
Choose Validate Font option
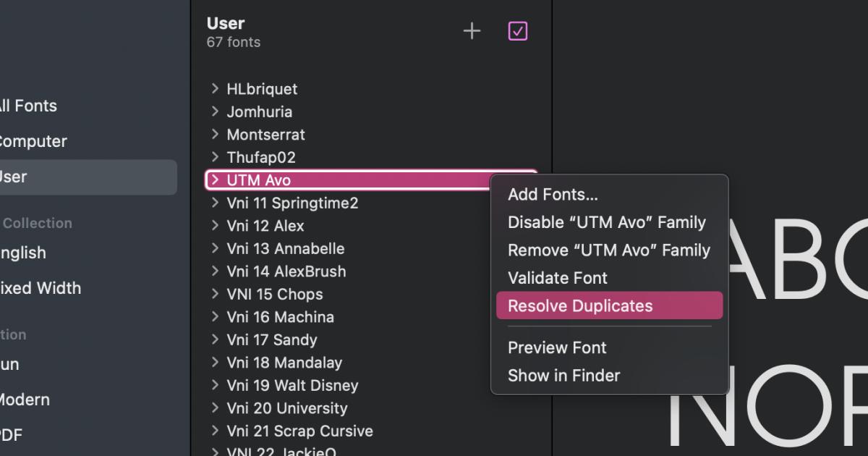pos(558,278)
